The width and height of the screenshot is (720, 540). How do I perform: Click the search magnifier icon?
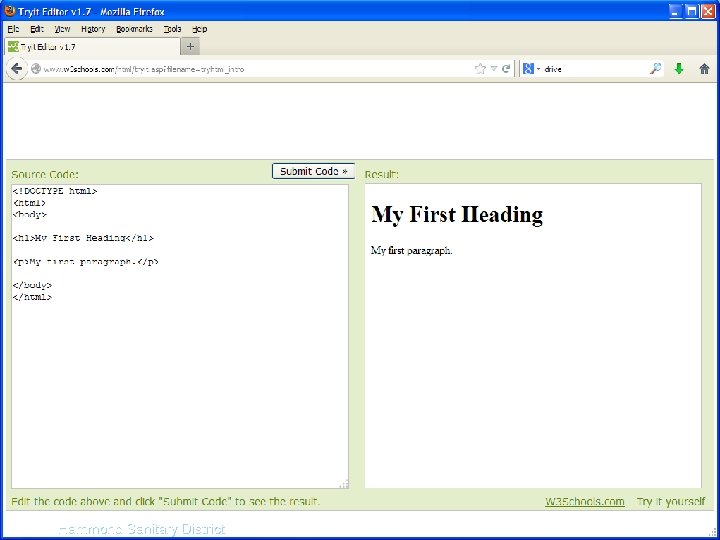coord(655,69)
